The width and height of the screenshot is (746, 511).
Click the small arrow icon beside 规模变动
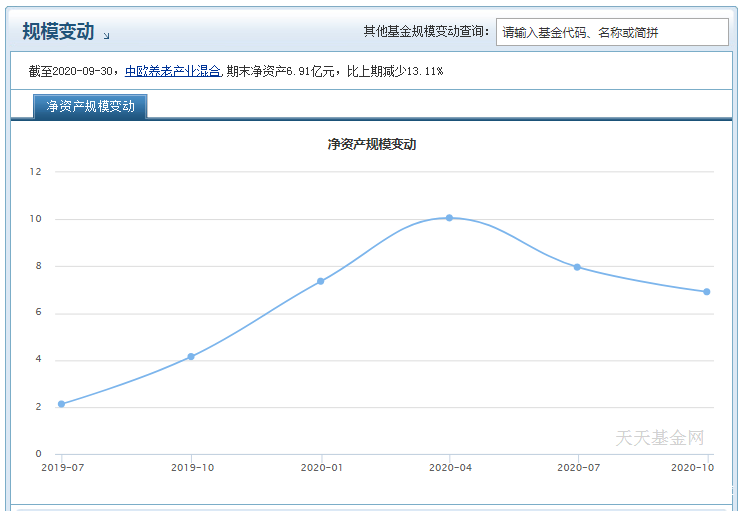click(x=107, y=36)
